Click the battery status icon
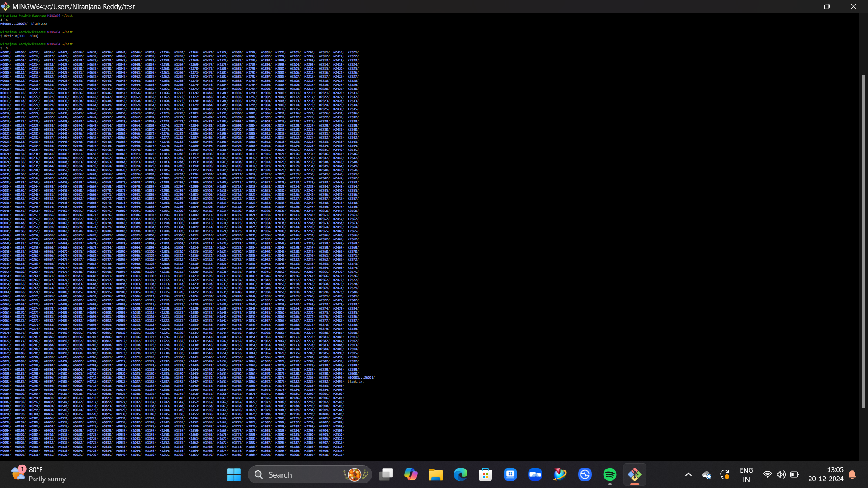The image size is (868, 488). click(x=794, y=474)
